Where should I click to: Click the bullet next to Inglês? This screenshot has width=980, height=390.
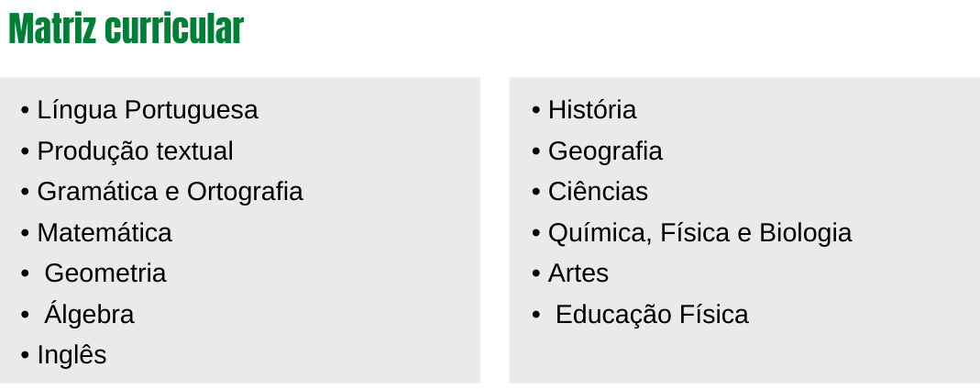[25, 355]
